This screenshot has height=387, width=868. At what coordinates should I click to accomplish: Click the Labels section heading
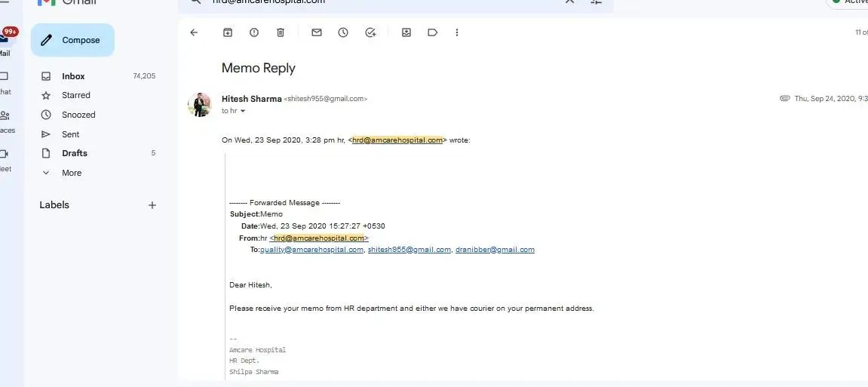click(x=54, y=205)
